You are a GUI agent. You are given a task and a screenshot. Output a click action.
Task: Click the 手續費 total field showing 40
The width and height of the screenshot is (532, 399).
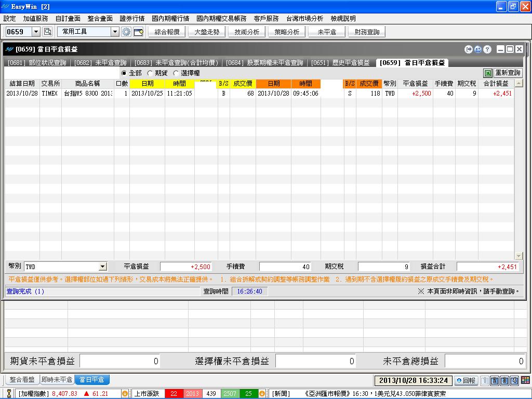click(285, 267)
